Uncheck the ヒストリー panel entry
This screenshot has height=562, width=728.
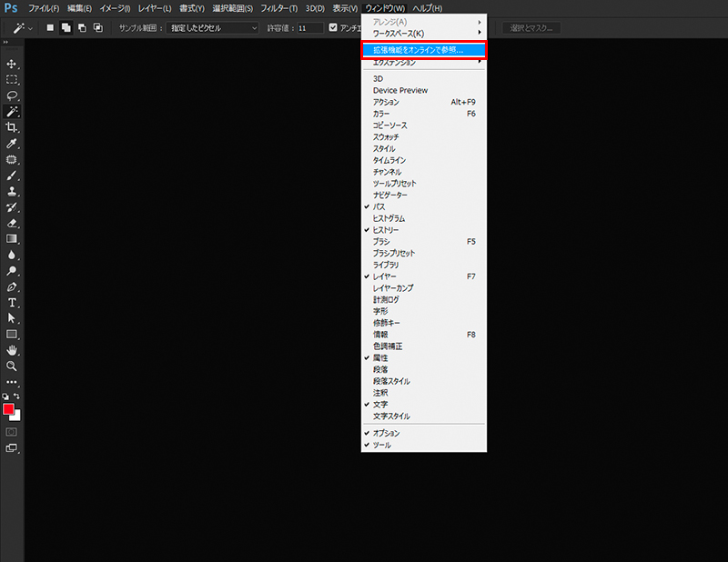tap(424, 230)
